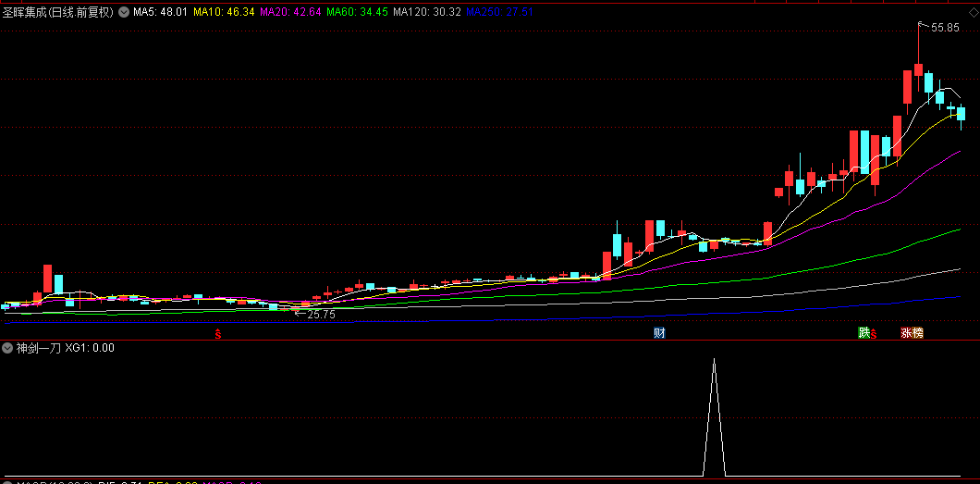Screen dimensions: 980x484
Task: Click the red S marker left of 财
Action: pyautogui.click(x=218, y=334)
